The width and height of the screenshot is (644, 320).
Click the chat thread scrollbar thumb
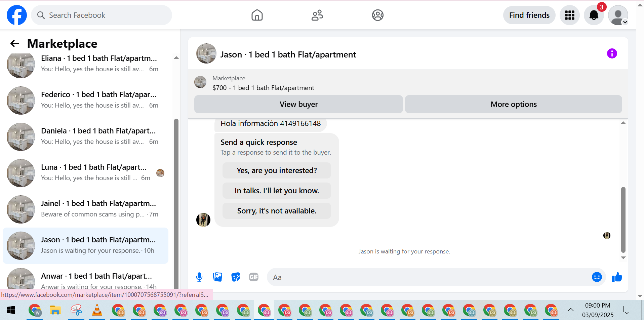click(623, 219)
